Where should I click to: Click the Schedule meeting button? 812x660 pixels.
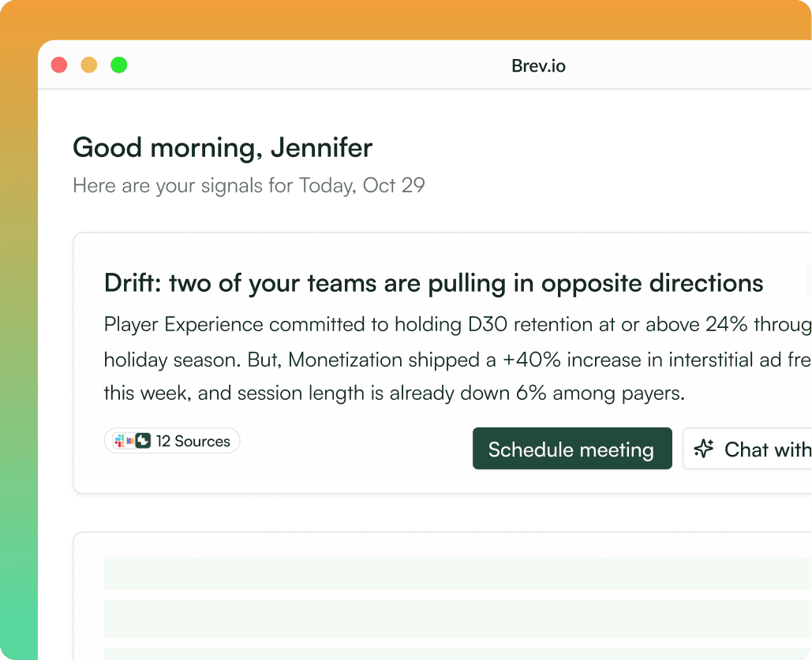point(572,449)
